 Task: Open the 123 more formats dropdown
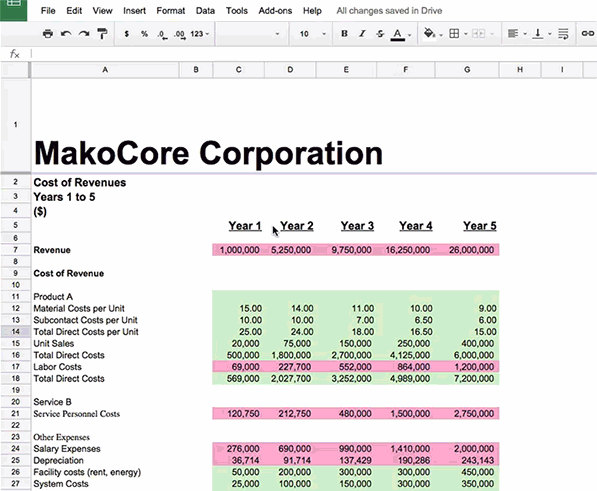(x=200, y=34)
